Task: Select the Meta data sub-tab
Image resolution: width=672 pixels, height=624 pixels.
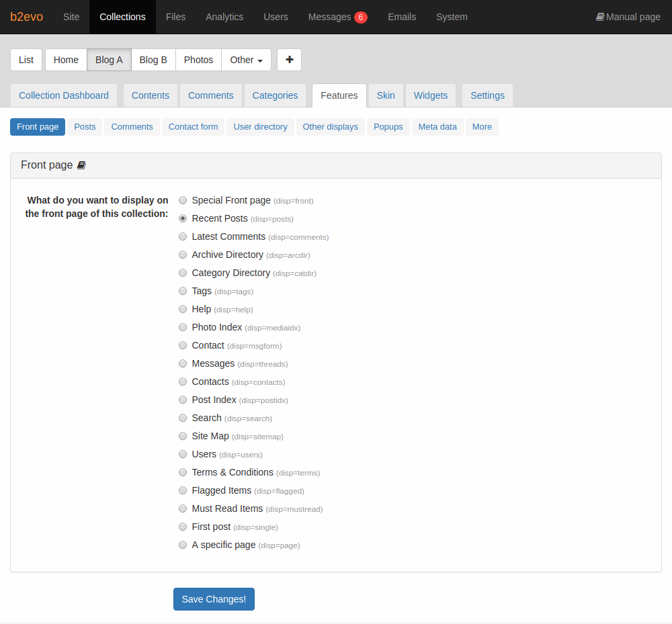Action: tap(437, 127)
